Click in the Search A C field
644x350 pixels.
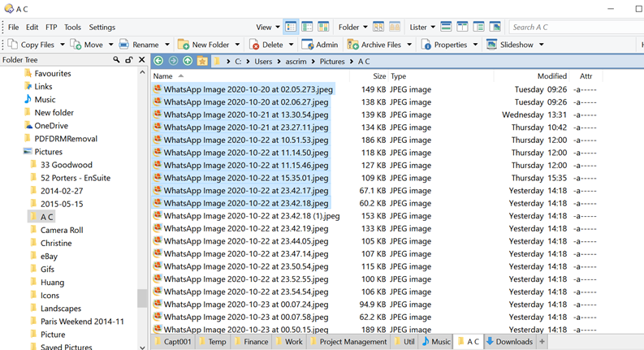(575, 27)
